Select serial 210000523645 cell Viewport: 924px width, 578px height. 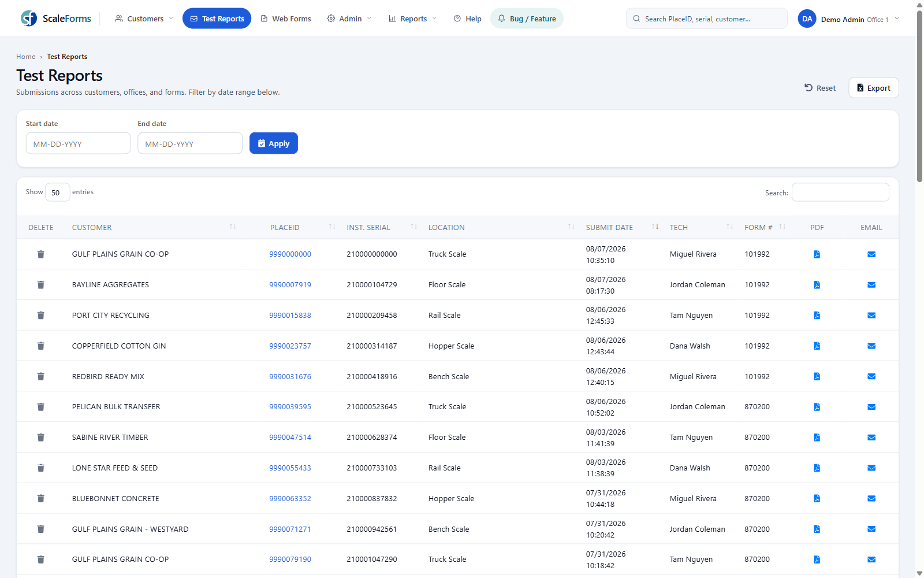(372, 407)
